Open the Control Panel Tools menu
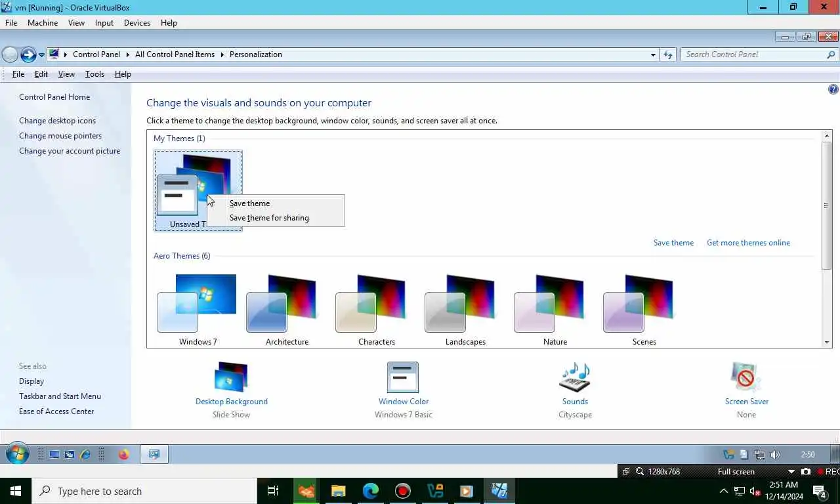This screenshot has width=840, height=504. (94, 74)
